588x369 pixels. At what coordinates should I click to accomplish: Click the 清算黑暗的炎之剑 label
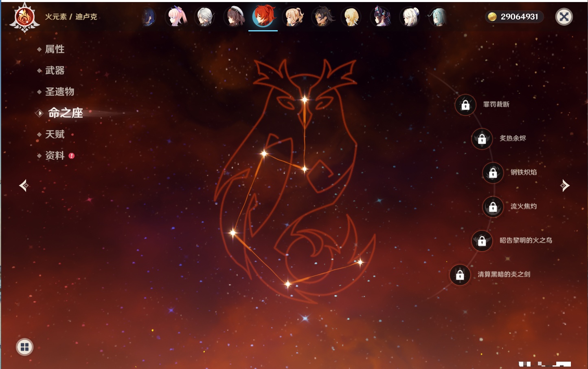[x=504, y=274]
